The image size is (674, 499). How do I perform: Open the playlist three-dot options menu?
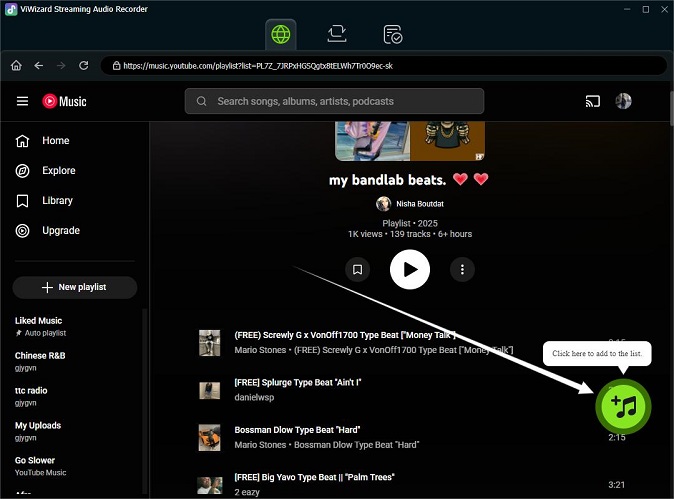point(462,269)
